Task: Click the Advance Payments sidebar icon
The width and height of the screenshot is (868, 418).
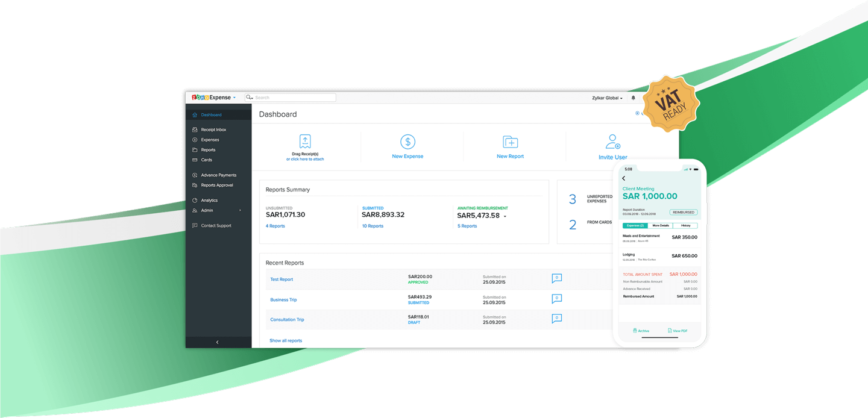Action: pos(195,175)
